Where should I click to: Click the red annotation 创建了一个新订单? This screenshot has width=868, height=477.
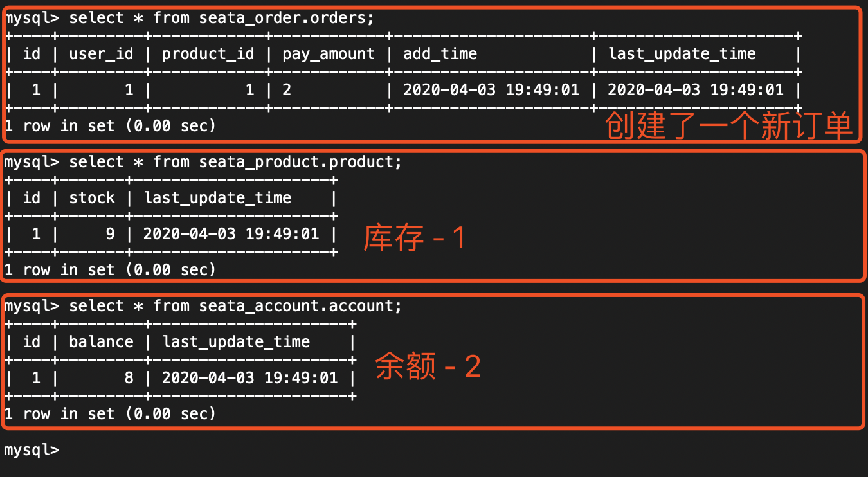coord(728,126)
